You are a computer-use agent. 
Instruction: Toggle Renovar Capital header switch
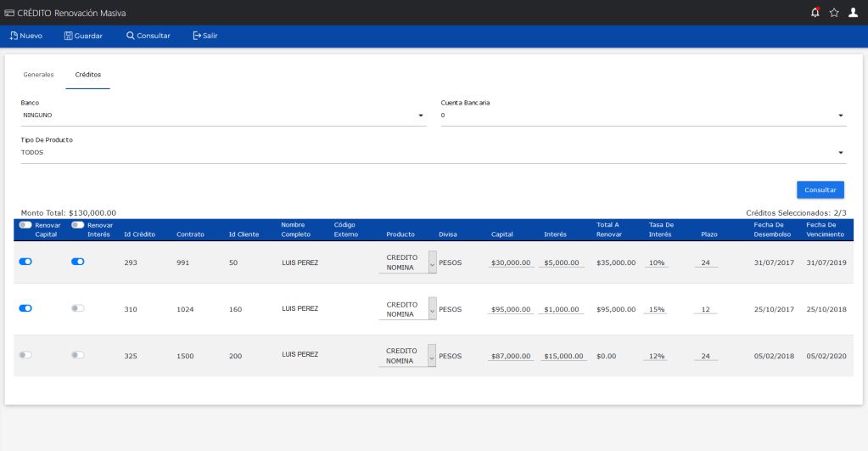click(25, 225)
